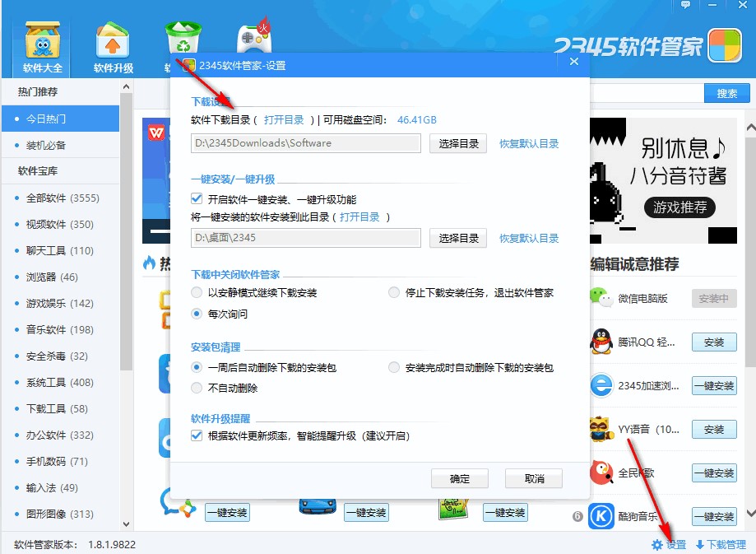756x554 pixels.
Task: Select 一周后自动删除下载的安装包 option
Action: tap(197, 367)
